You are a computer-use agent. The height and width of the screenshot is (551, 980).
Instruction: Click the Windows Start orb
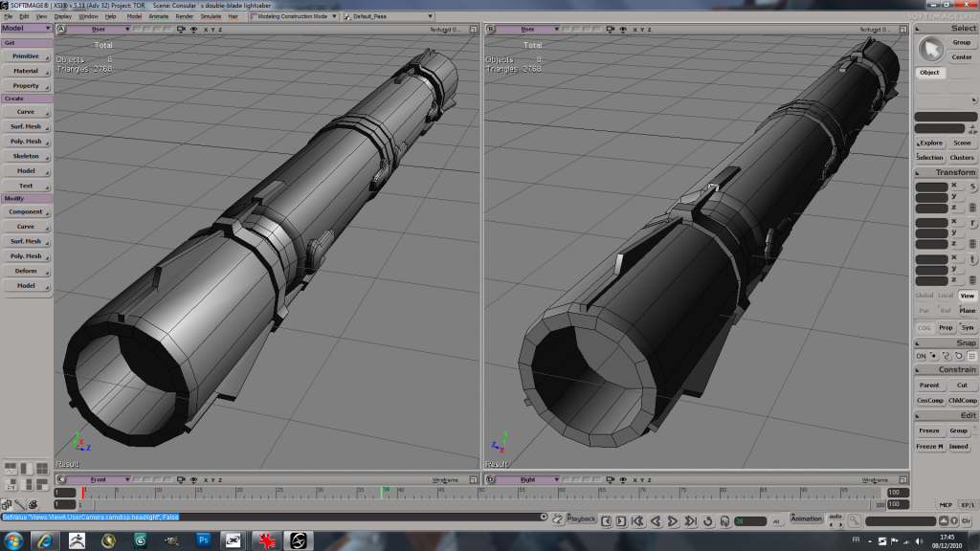coord(13,540)
